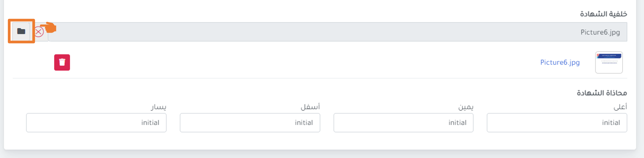This screenshot has height=158, width=644.
Task: Focus the يسار alignment input field
Action: click(x=96, y=123)
